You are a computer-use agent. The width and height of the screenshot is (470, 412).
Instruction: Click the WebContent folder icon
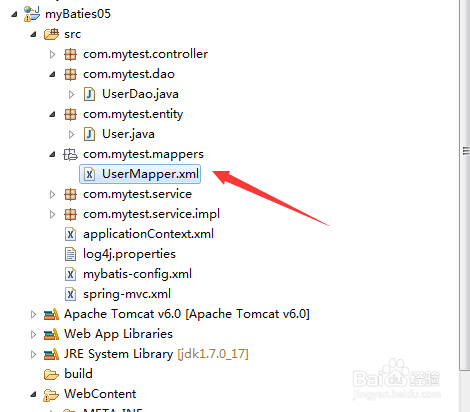coord(51,395)
